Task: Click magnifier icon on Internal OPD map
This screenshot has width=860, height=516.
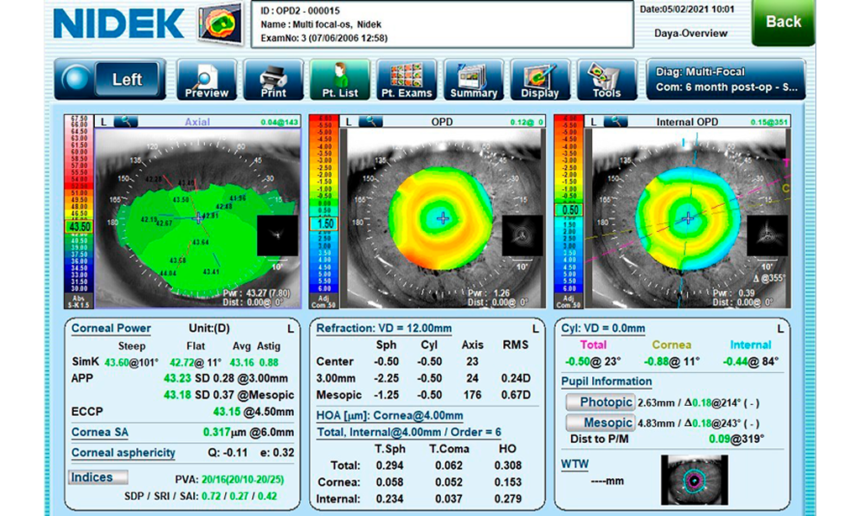Action: tap(615, 122)
